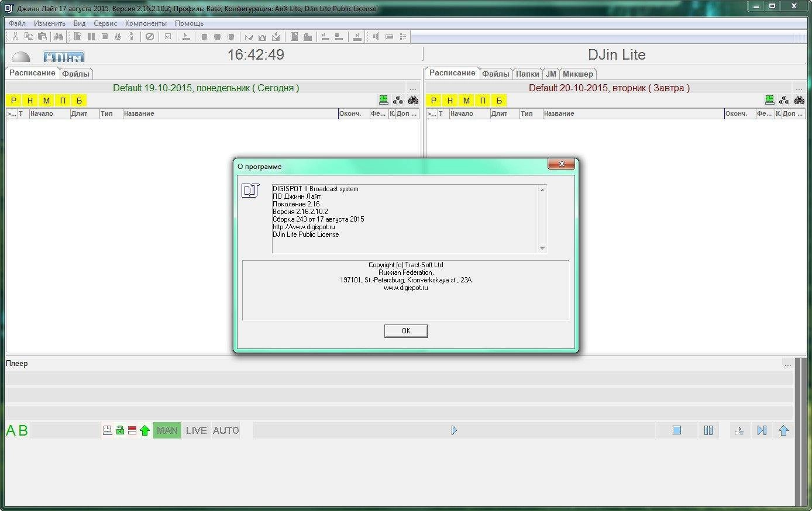Switch player to LIVE mode
812x511 pixels.
(197, 430)
